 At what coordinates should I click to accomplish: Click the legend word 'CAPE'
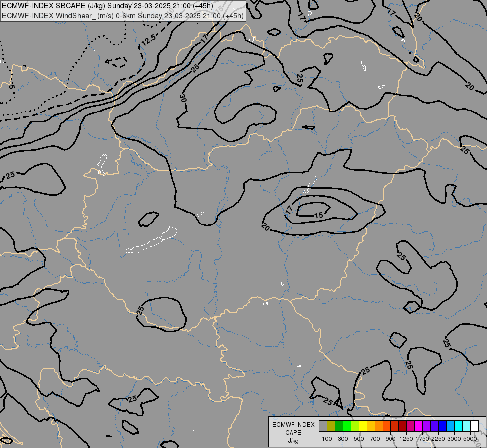[x=293, y=433]
